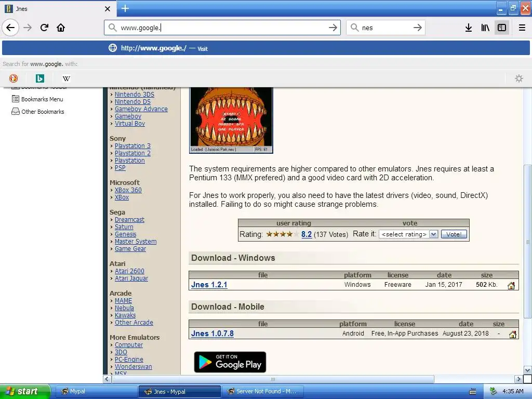Open the hamburger application menu

pos(522,28)
